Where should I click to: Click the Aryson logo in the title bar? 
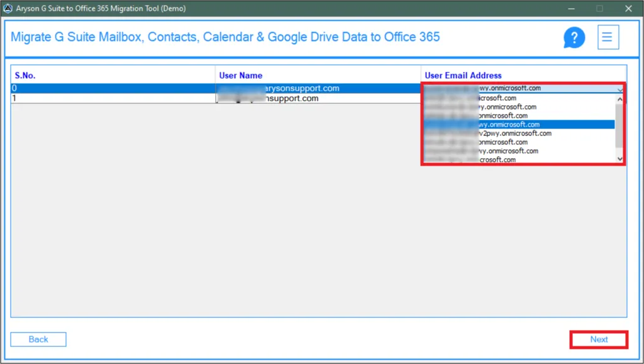(x=8, y=8)
